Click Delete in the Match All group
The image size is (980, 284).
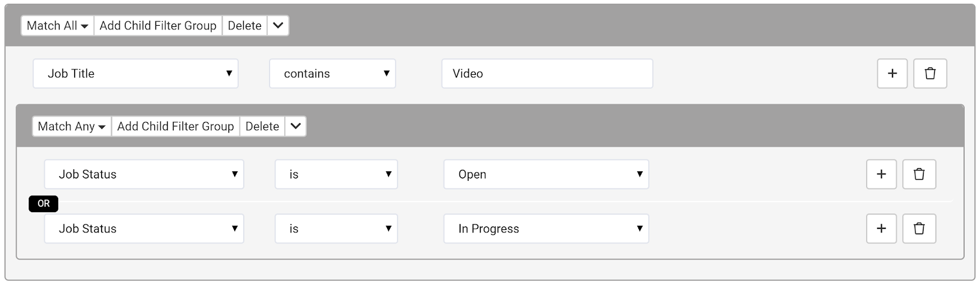click(244, 26)
